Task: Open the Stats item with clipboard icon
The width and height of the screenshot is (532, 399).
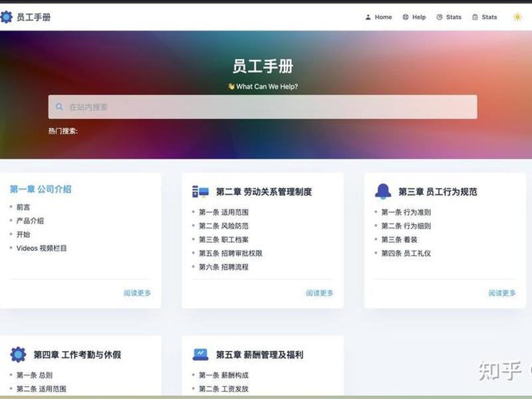Action: [x=485, y=17]
